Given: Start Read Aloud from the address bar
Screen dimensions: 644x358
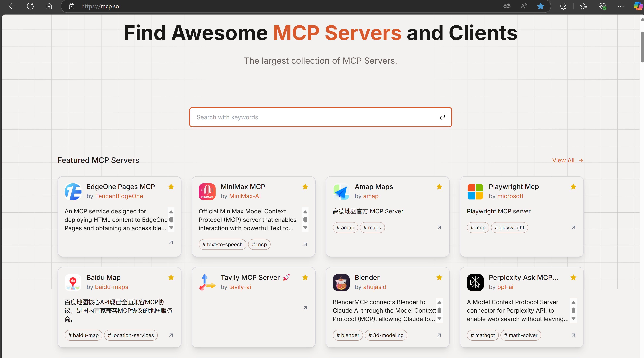Looking at the screenshot, I should click(524, 6).
